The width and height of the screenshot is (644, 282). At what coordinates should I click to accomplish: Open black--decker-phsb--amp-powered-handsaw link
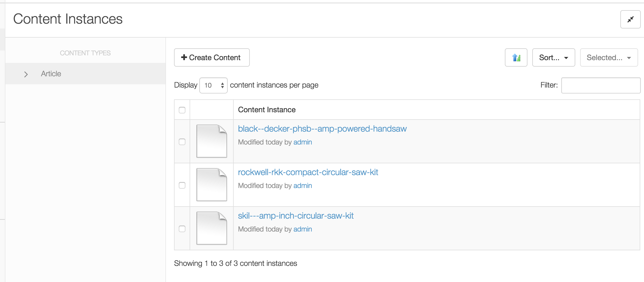pyautogui.click(x=322, y=129)
